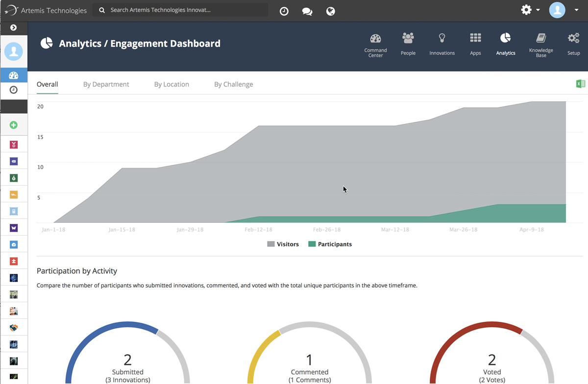Open the Knowledge Base book icon
The height and width of the screenshot is (384, 588).
pos(540,42)
